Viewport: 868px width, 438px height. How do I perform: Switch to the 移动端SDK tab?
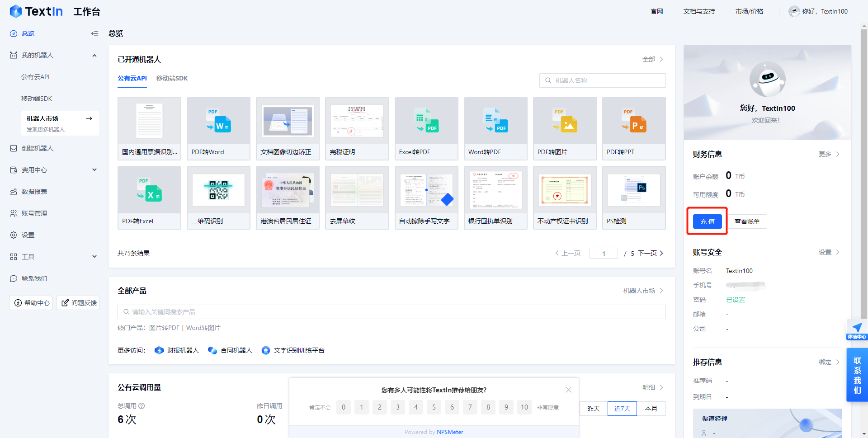[172, 78]
